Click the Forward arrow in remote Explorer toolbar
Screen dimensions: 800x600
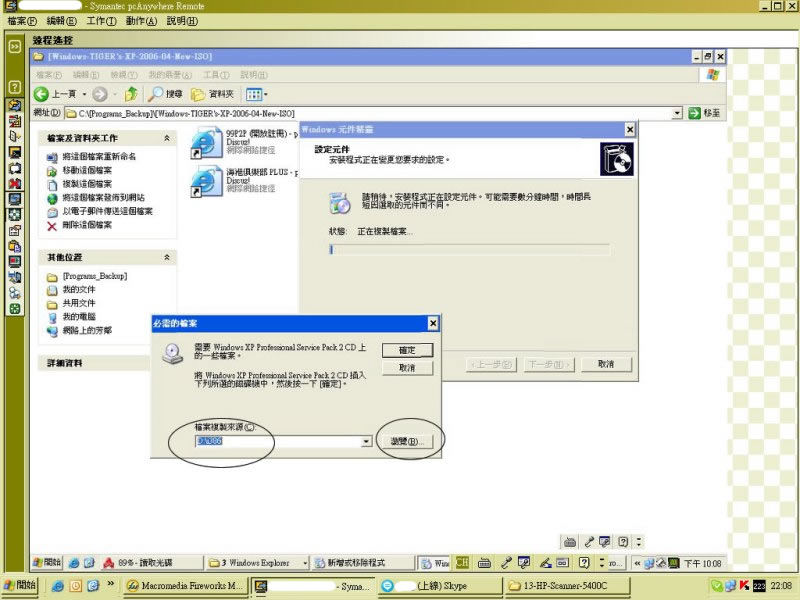[100, 94]
